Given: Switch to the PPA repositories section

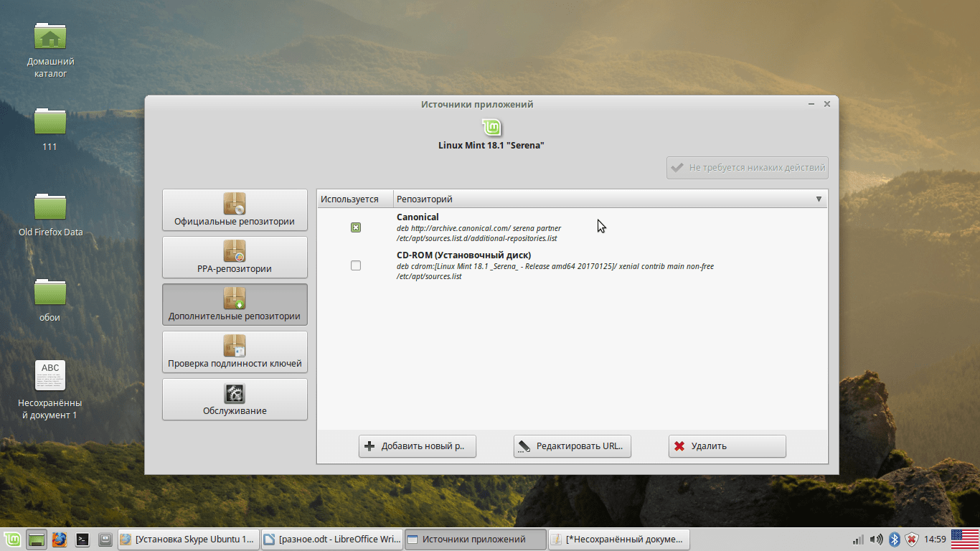Looking at the screenshot, I should tap(235, 258).
